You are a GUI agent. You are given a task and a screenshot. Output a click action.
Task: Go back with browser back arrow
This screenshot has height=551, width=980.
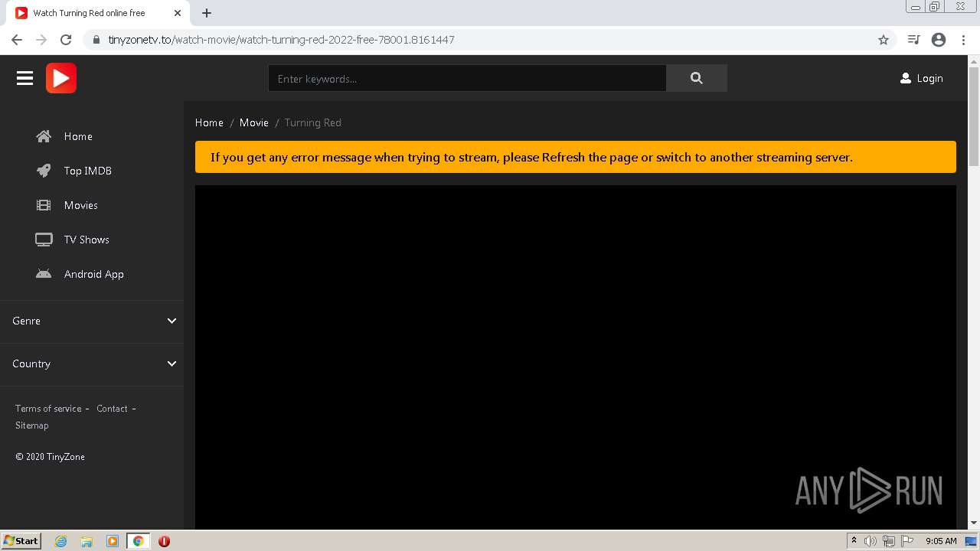[17, 40]
